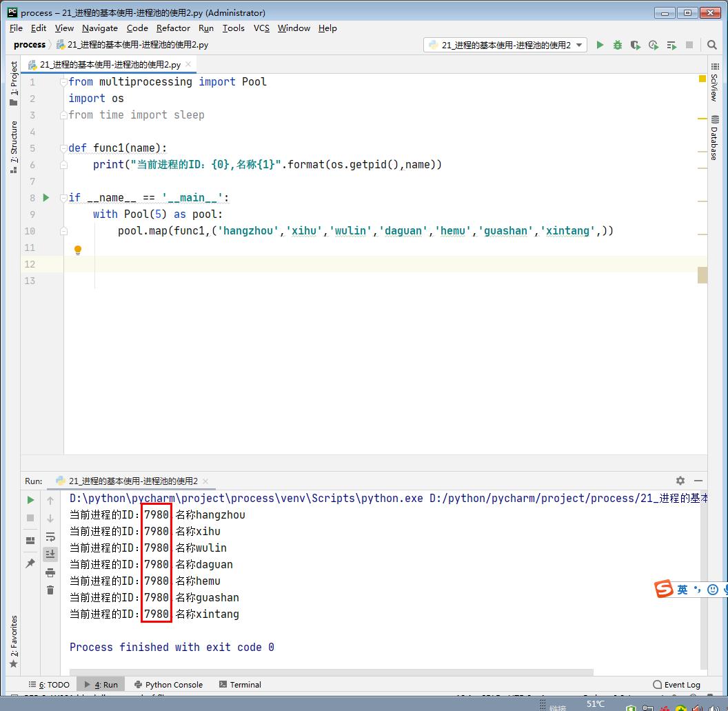Click the Sogou S logo on the floating bar
This screenshot has height=711, width=728.
(664, 589)
